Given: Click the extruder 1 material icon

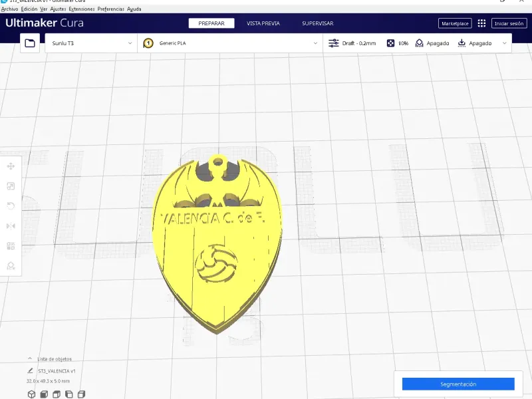Looking at the screenshot, I should (x=148, y=43).
